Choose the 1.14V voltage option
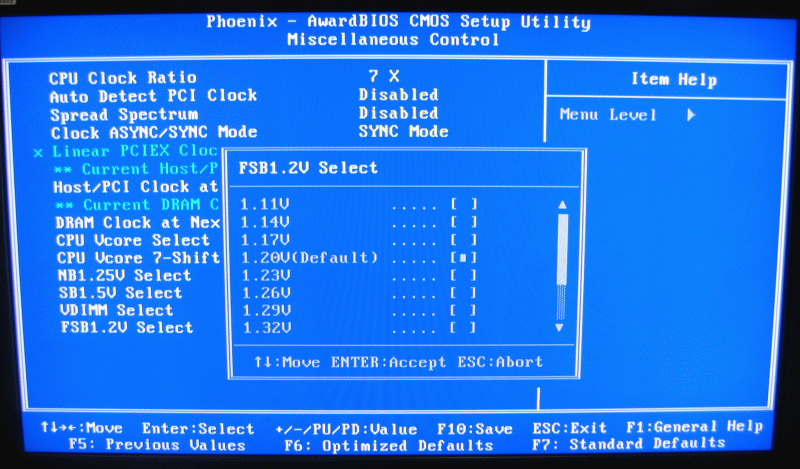 463,222
